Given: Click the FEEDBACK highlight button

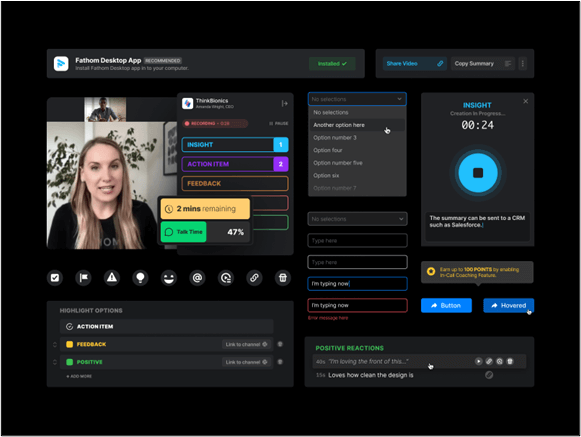Looking at the screenshot, I should pos(235,183).
